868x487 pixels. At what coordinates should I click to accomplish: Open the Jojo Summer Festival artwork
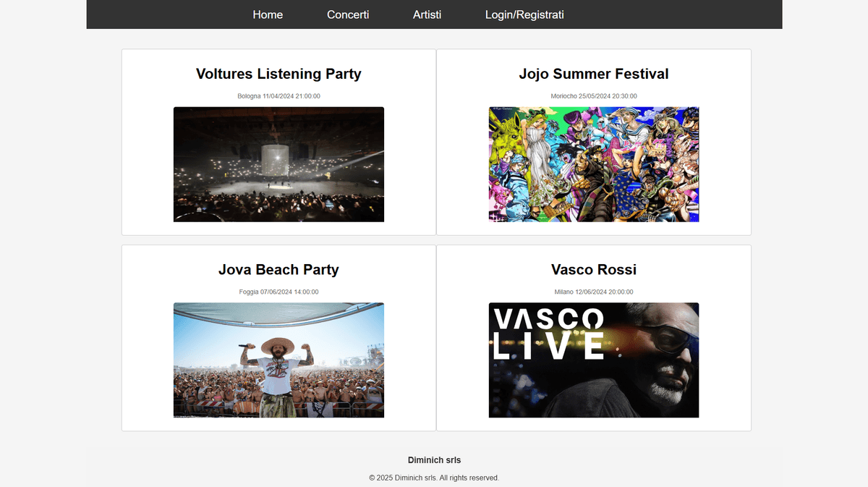tap(594, 164)
